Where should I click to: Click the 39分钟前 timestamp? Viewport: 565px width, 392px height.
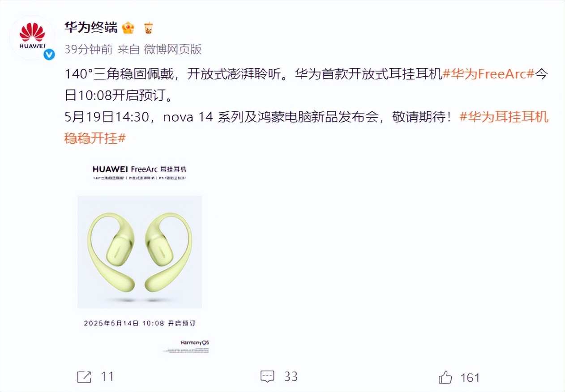coord(88,49)
